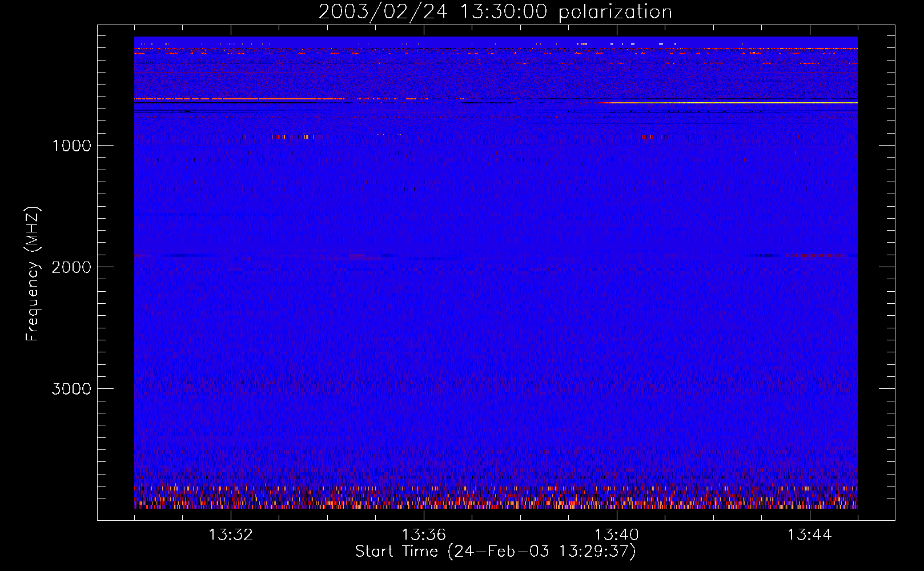Select the 2000 frequency axis label
This screenshot has width=924, height=571.
tap(71, 267)
